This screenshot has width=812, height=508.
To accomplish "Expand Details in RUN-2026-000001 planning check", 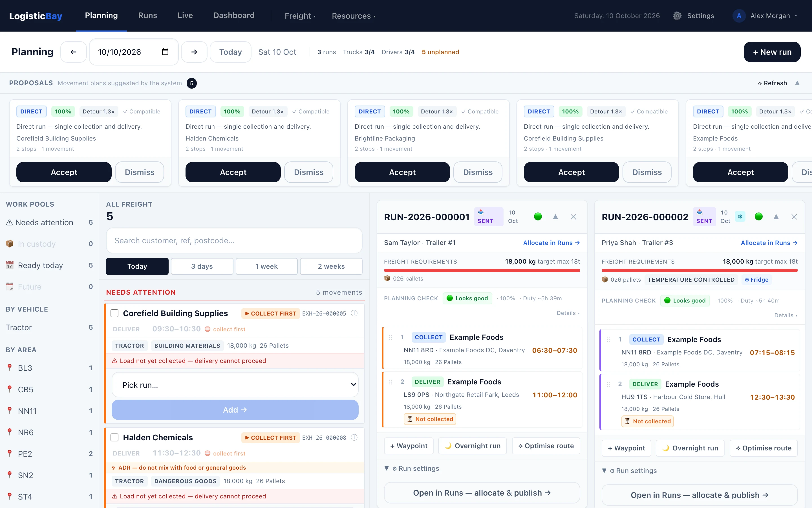I will (x=568, y=313).
